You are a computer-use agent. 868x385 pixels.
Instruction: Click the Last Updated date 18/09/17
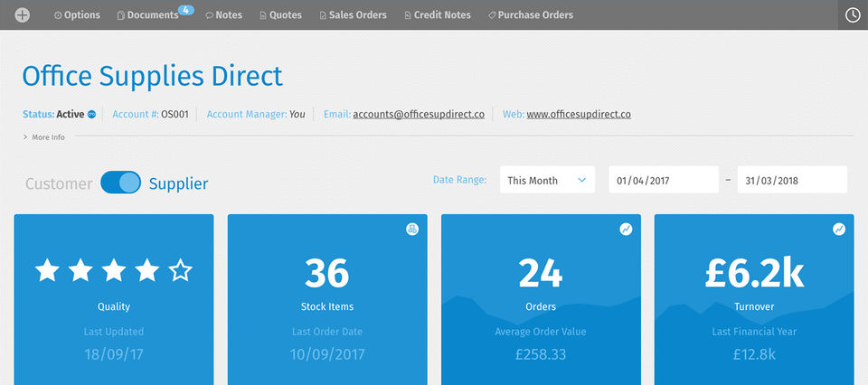pyautogui.click(x=114, y=354)
